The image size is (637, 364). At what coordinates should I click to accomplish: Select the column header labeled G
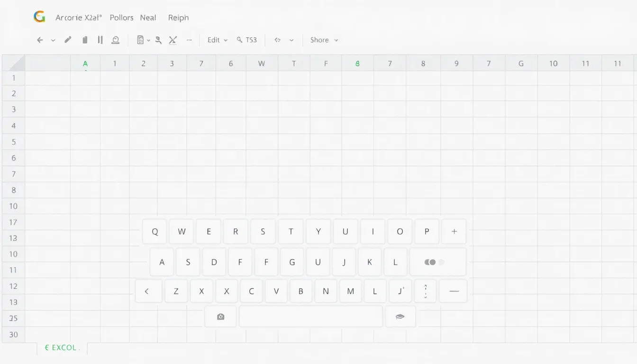(x=521, y=63)
